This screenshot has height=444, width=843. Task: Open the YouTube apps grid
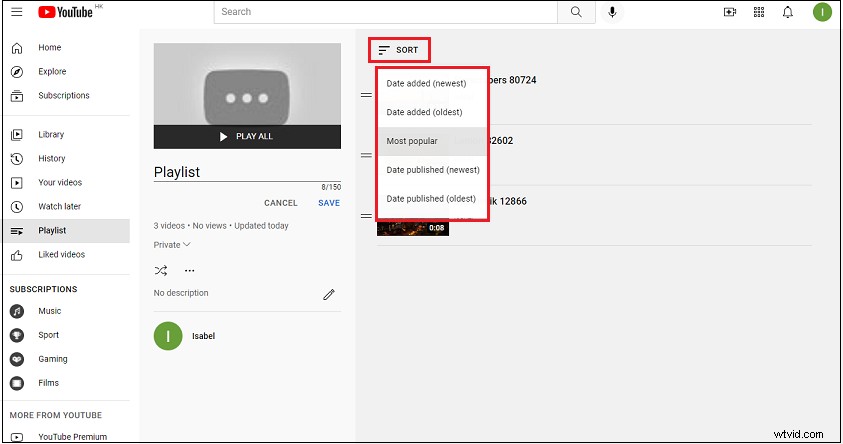pos(759,12)
